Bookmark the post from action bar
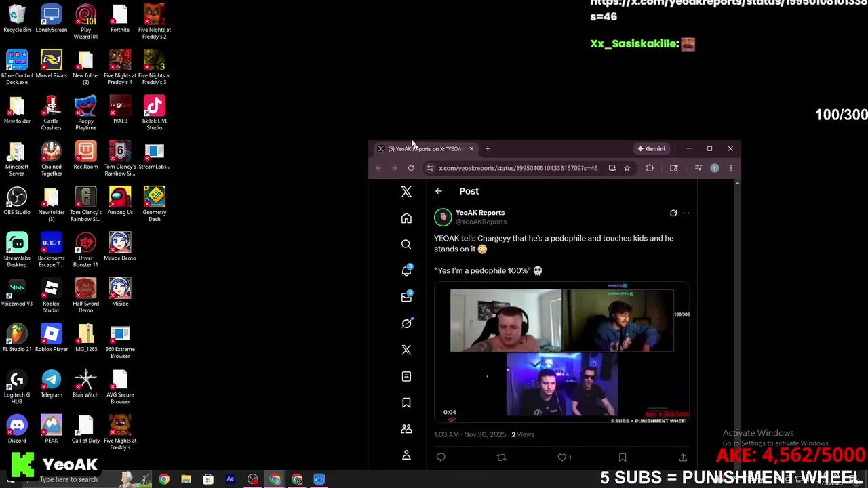This screenshot has height=488, width=868. [x=623, y=457]
